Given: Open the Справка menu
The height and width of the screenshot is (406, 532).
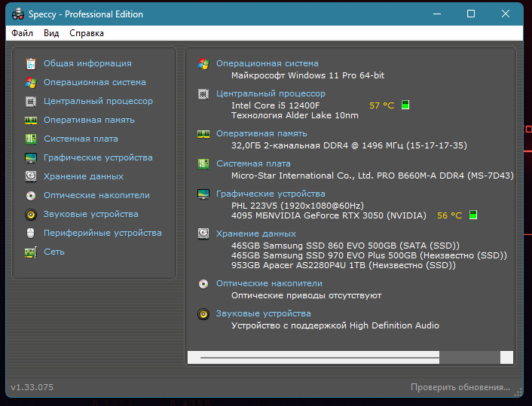Looking at the screenshot, I should (x=87, y=33).
